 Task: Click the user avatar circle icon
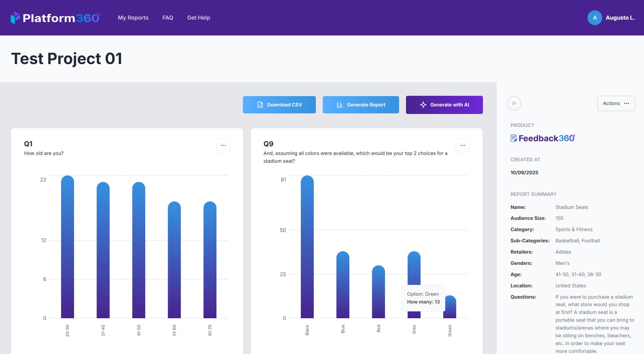pyautogui.click(x=594, y=18)
